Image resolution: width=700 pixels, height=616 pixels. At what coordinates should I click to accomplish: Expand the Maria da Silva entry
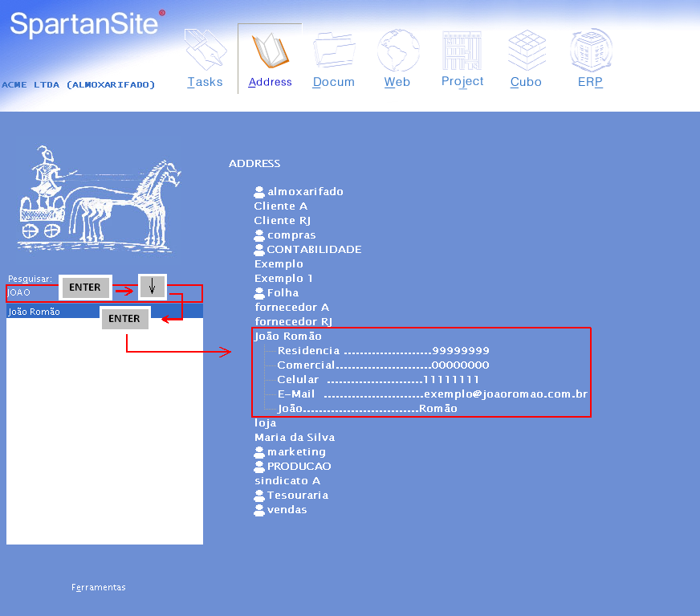(294, 438)
